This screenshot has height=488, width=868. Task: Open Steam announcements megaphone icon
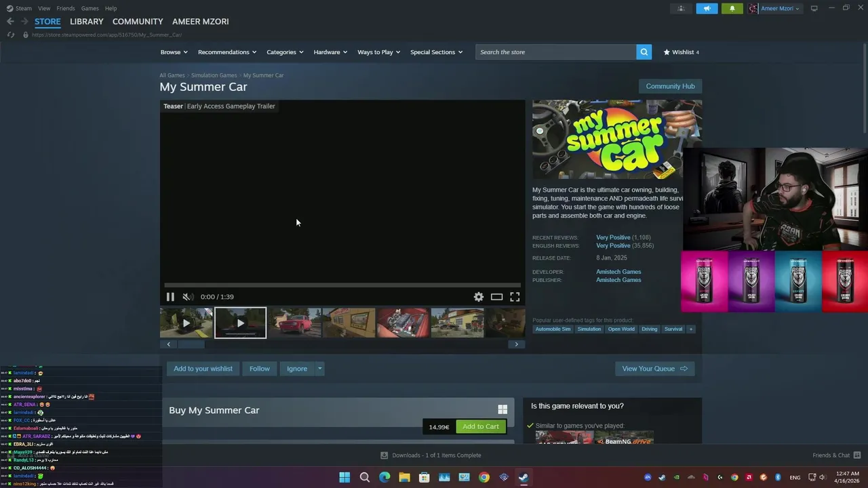[706, 8]
